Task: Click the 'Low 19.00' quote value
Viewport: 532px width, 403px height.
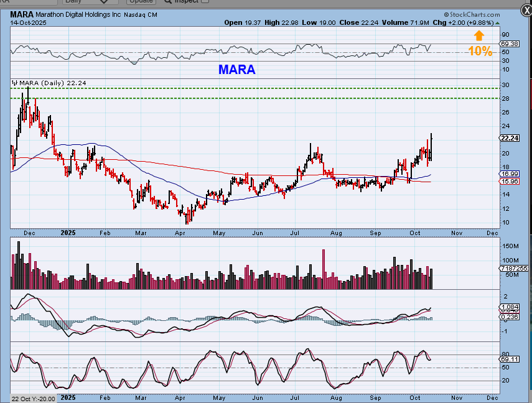Action: (319, 23)
